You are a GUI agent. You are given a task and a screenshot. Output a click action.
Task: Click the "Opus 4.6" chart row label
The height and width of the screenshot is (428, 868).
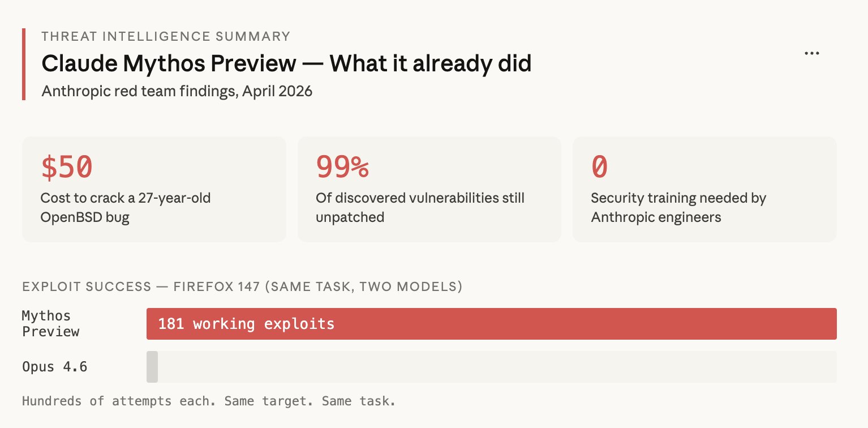pos(54,367)
